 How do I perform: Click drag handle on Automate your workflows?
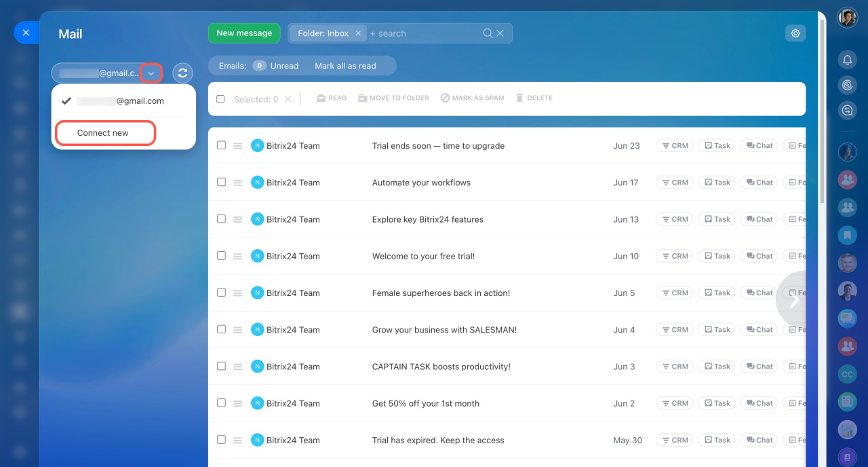click(237, 183)
